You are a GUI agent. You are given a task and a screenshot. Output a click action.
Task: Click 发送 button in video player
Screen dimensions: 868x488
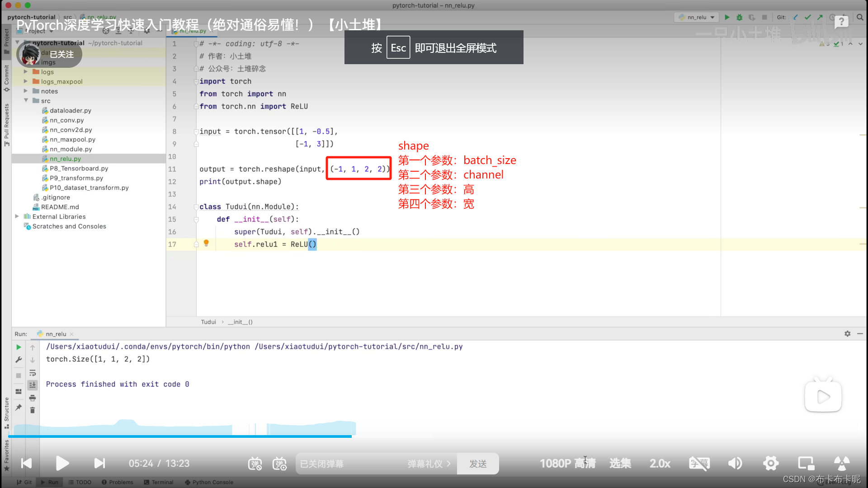click(477, 464)
